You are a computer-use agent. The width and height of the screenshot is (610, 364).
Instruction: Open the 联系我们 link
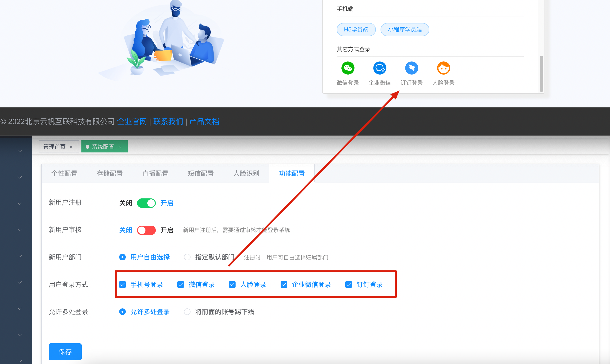pos(168,122)
